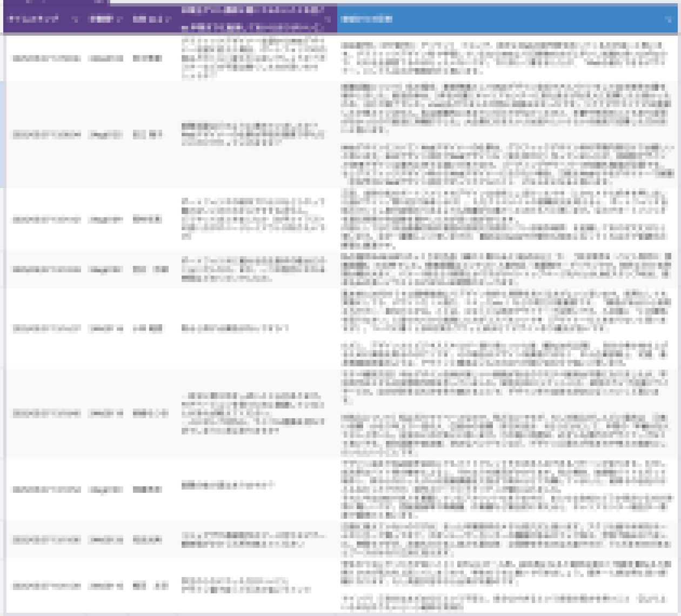Select the third row's question text cell
This screenshot has width=681, height=616.
[x=253, y=219]
